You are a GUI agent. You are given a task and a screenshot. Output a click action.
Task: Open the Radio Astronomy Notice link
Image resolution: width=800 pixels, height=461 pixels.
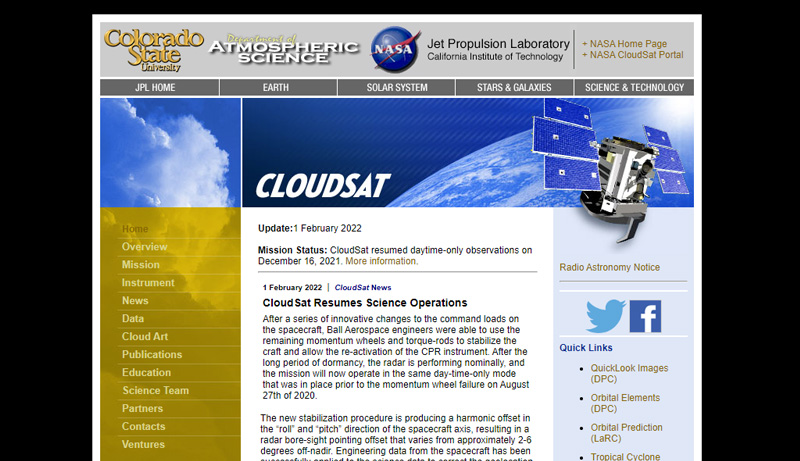pyautogui.click(x=609, y=267)
